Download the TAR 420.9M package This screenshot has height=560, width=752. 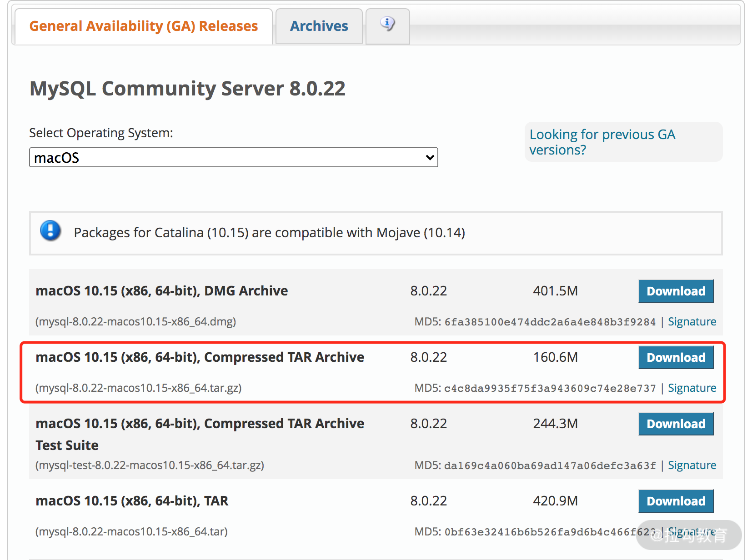tap(676, 501)
